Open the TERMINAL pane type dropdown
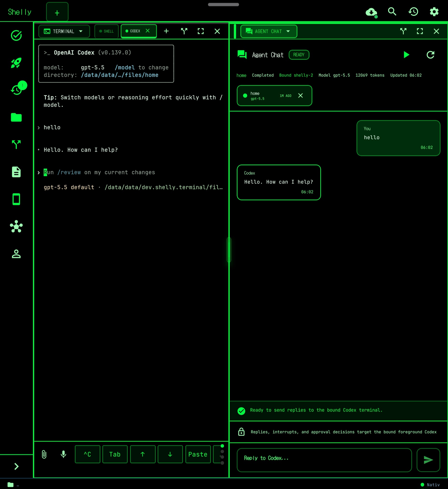This screenshot has height=489, width=448. coord(64,31)
